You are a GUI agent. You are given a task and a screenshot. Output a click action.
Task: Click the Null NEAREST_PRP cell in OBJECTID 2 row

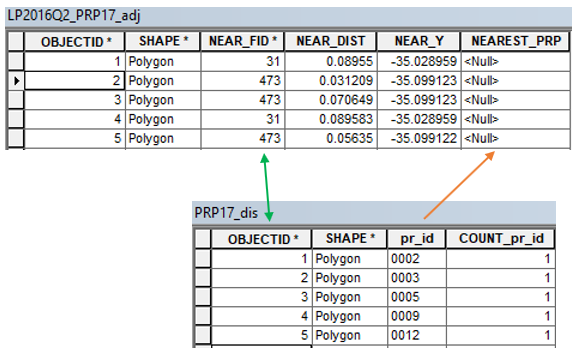coord(515,80)
